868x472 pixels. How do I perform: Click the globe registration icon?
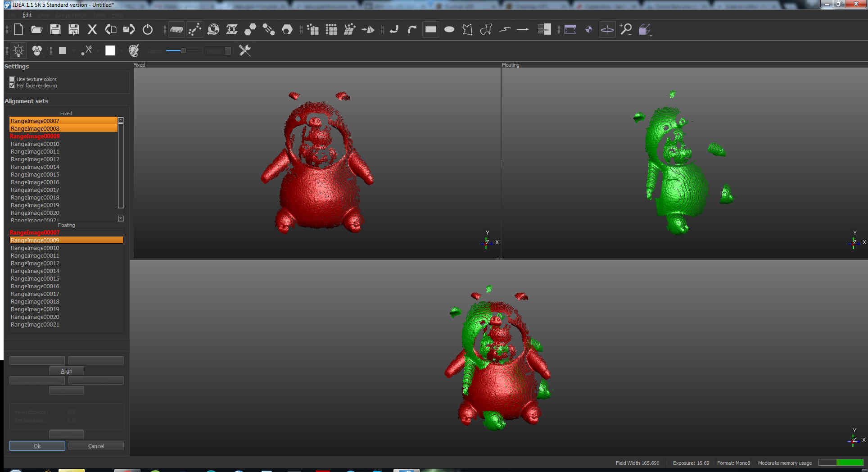click(213, 30)
